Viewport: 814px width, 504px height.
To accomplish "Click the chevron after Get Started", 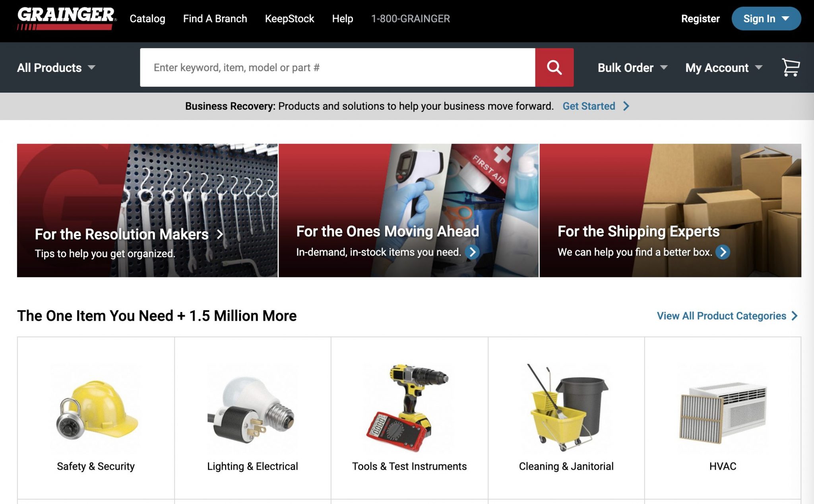I will pos(626,106).
